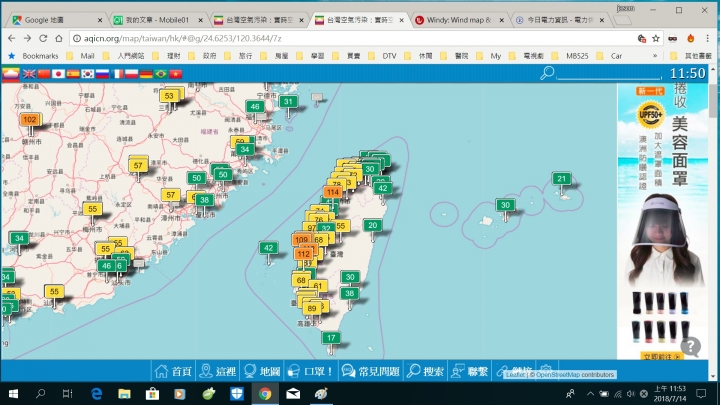The image size is (720, 405).
Task: Open the 17 green marker at Taiwan's southern tip
Action: [x=331, y=338]
